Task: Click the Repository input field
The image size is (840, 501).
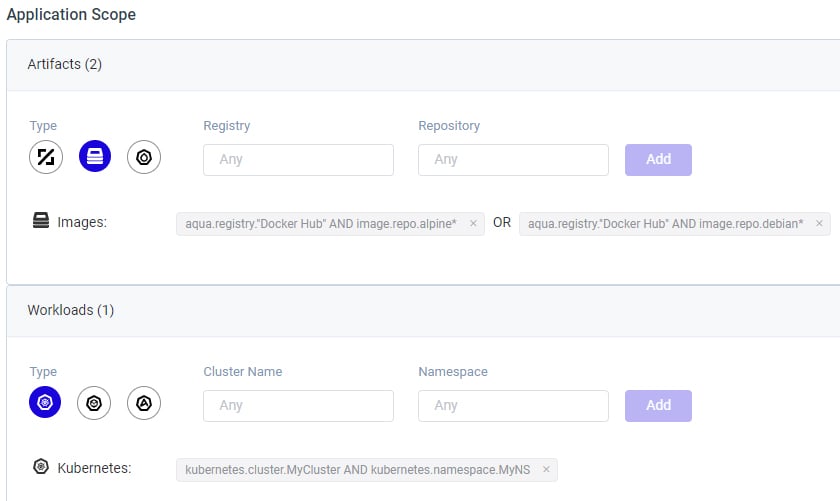Action: click(x=513, y=160)
